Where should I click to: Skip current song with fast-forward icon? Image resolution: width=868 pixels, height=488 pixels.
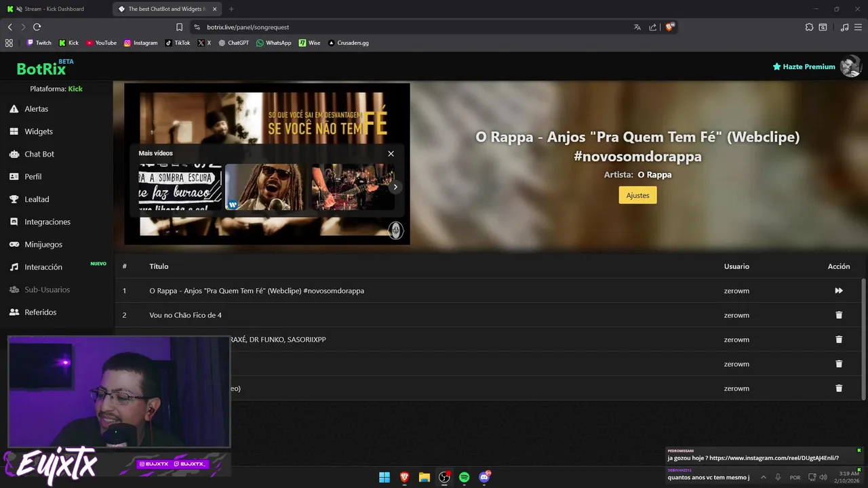coord(839,291)
